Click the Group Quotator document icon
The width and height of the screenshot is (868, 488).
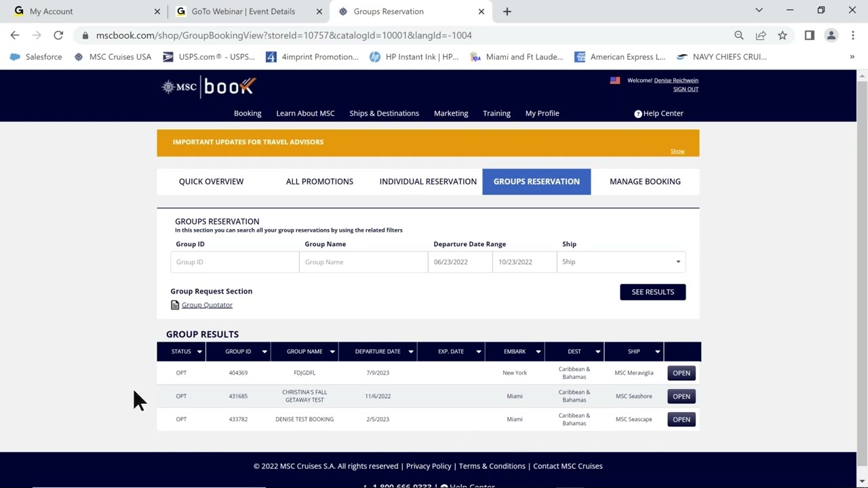tap(175, 305)
